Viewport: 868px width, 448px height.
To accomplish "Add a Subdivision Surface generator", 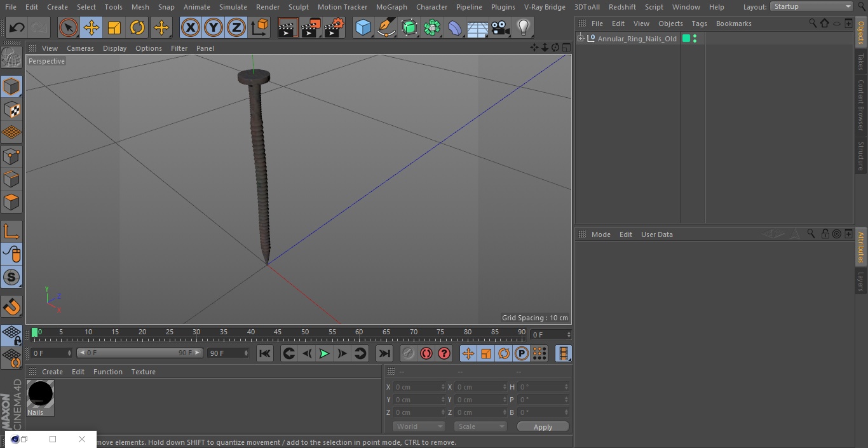I will pos(409,27).
